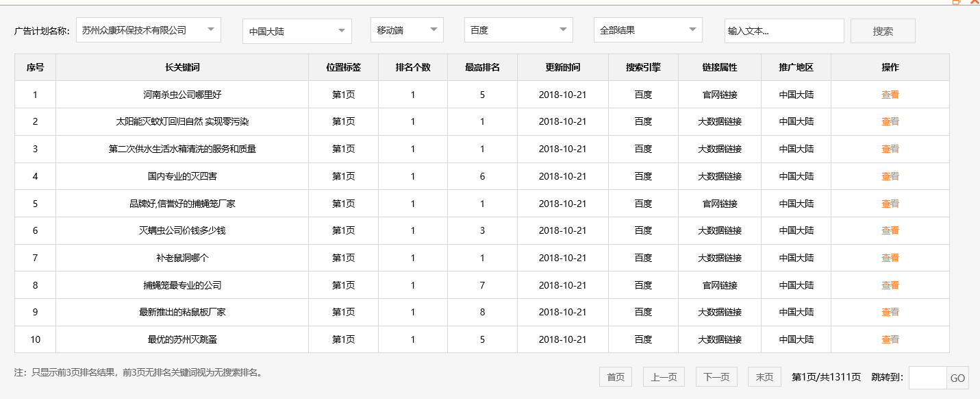
Task: Close the panel with the X icon
Action: [974, 3]
